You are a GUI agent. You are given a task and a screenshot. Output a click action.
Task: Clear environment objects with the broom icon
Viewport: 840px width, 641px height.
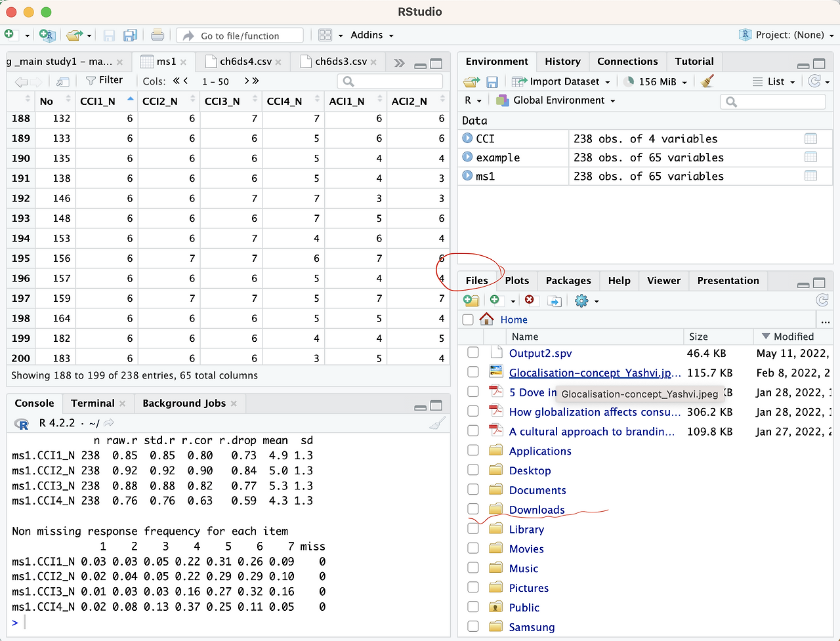[707, 81]
